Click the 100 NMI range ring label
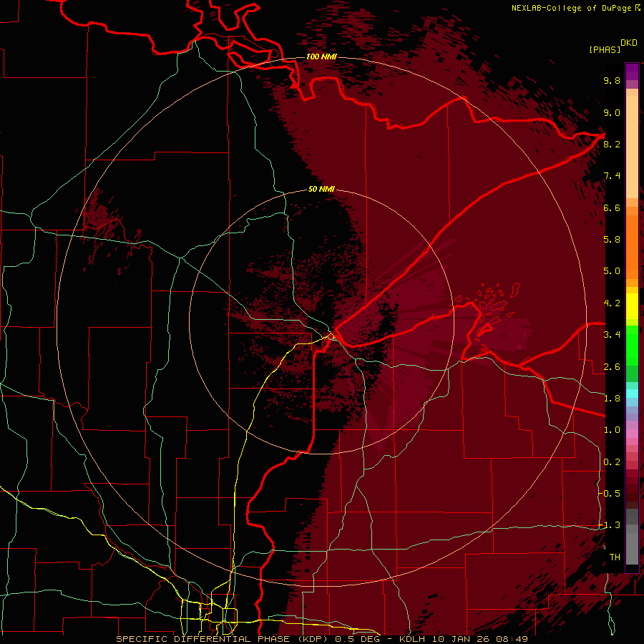 click(x=321, y=57)
